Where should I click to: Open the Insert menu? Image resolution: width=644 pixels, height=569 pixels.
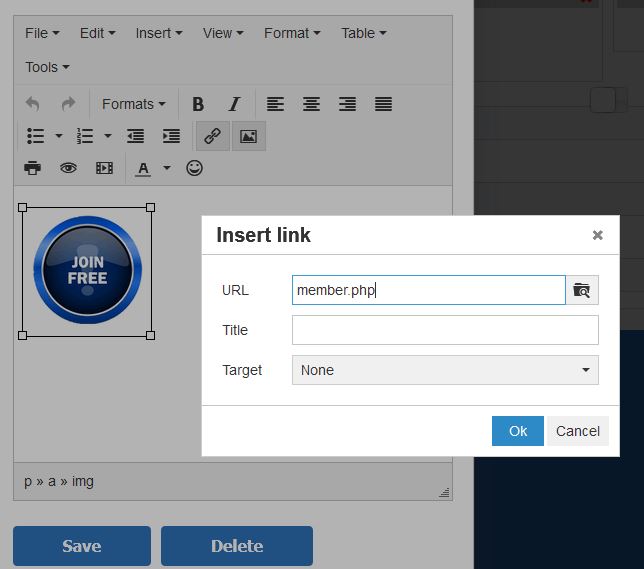[x=158, y=33]
